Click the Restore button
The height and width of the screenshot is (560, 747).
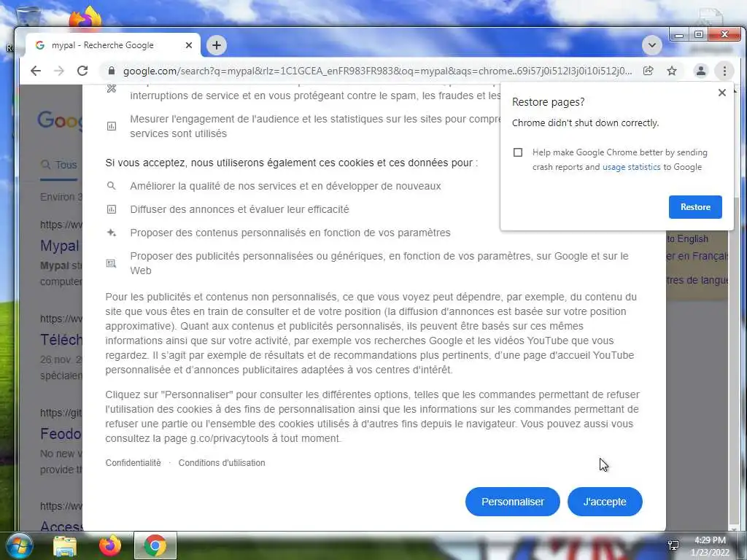(x=695, y=207)
